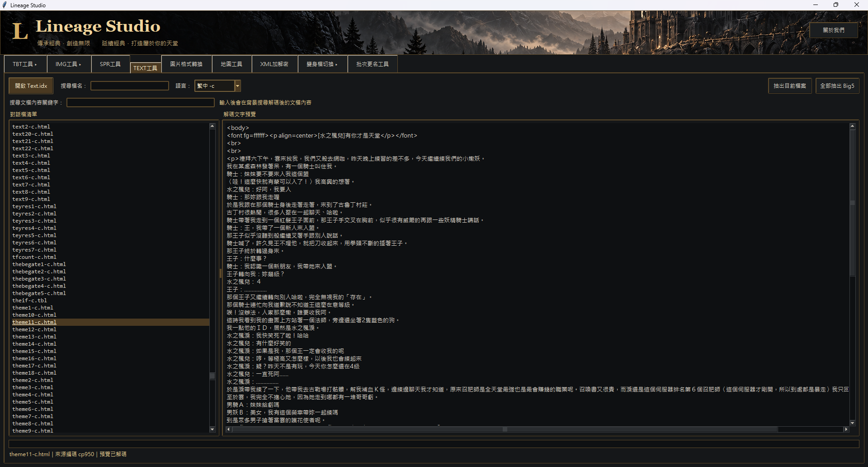Viewport: 868px width, 467px height.
Task: Click the 關於我們 button
Action: pyautogui.click(x=834, y=30)
